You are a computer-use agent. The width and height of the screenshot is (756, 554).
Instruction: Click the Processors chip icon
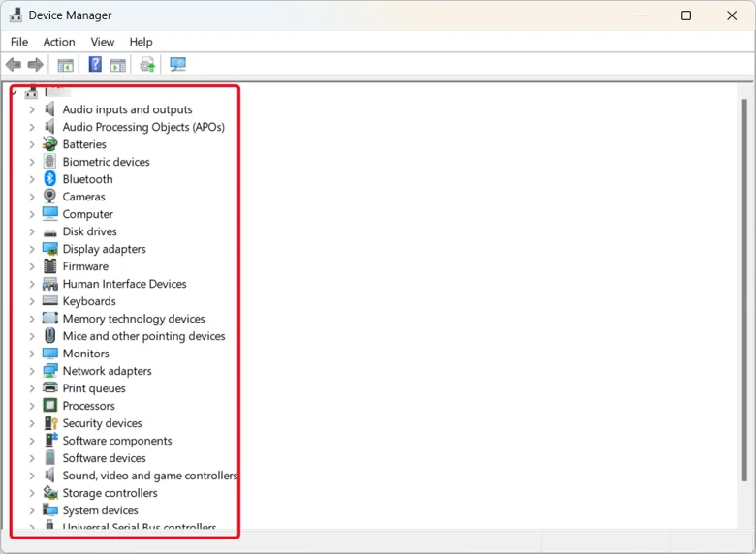coord(49,405)
